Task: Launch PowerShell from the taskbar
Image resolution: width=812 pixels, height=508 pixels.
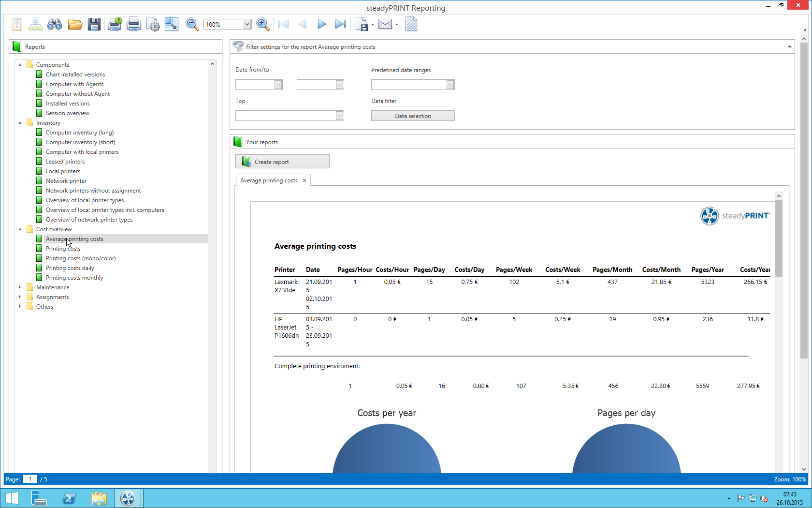Action: coord(69,498)
